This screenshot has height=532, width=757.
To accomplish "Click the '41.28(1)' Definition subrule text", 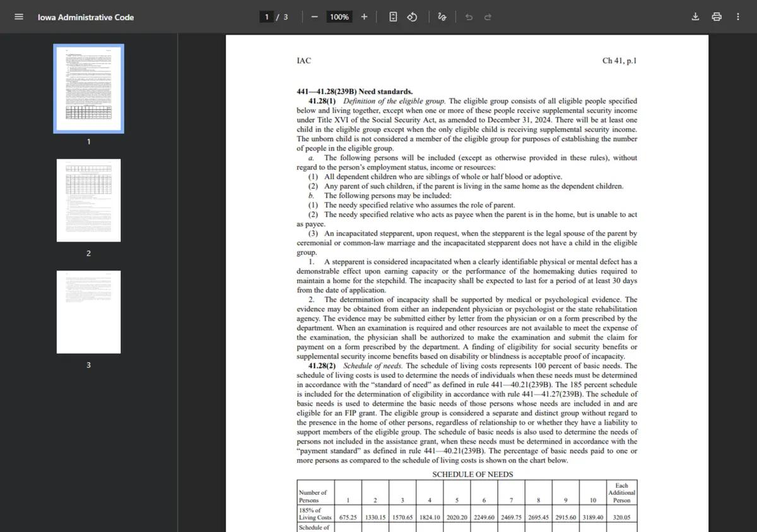I will pyautogui.click(x=322, y=101).
